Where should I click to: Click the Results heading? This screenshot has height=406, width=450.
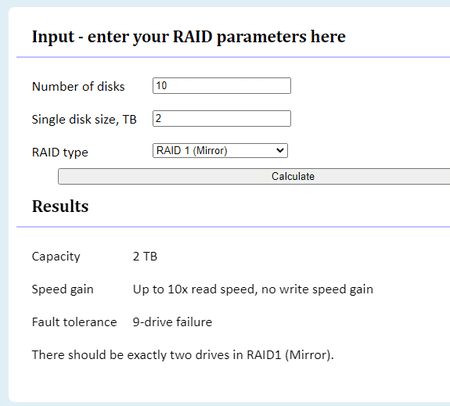click(60, 206)
